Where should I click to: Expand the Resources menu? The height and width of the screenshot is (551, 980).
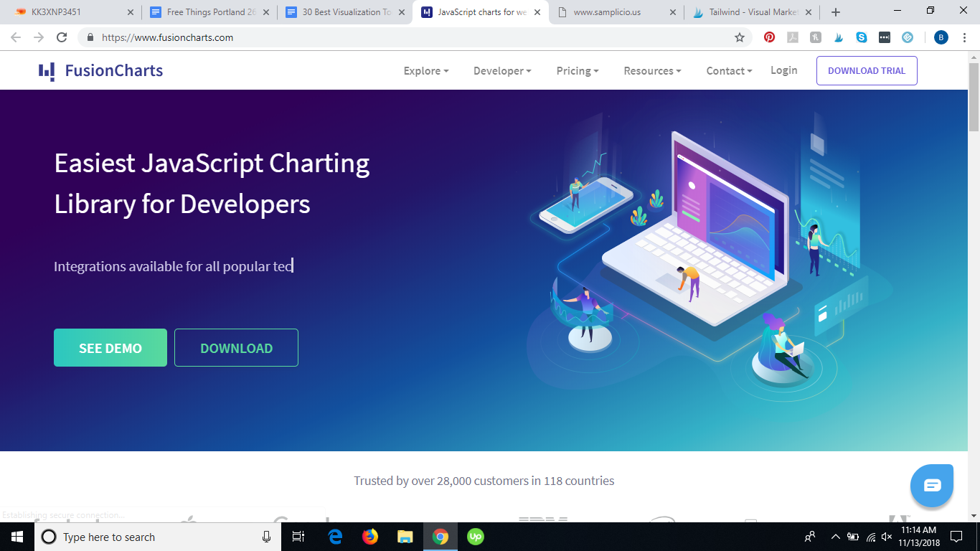652,71
